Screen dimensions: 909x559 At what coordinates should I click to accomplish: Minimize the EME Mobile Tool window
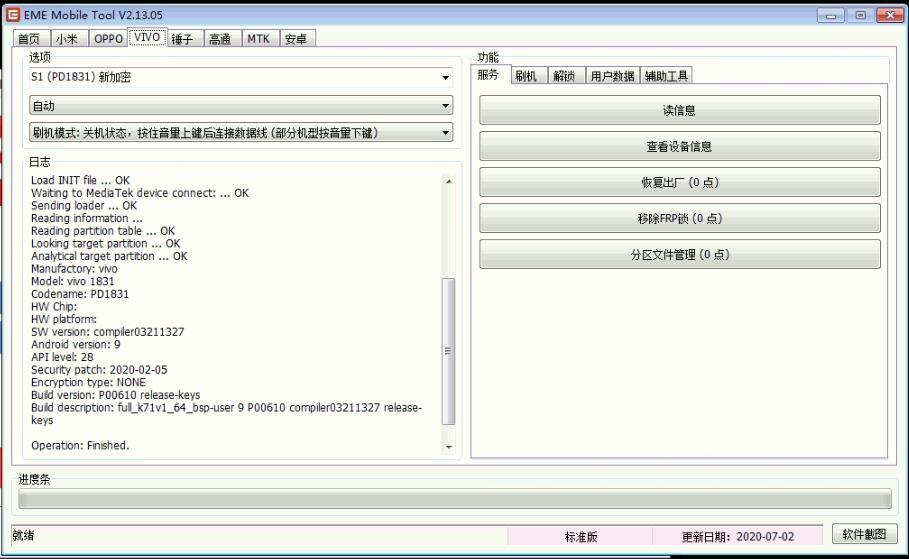(831, 16)
